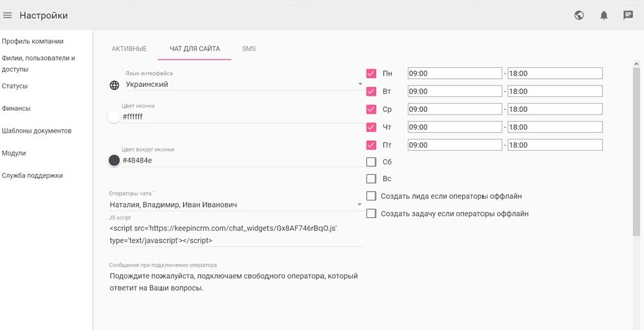This screenshot has height=330, width=644.
Task: Open the chat messages icon in header
Action: tap(628, 16)
